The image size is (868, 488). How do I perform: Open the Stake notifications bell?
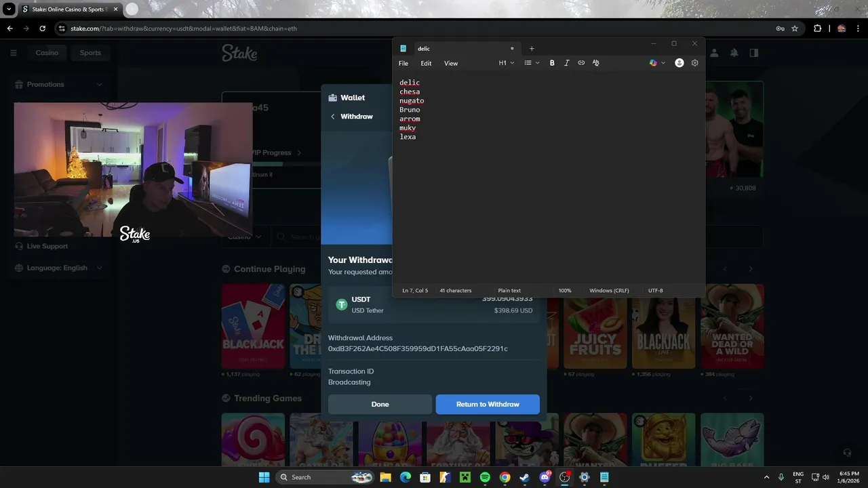click(734, 53)
